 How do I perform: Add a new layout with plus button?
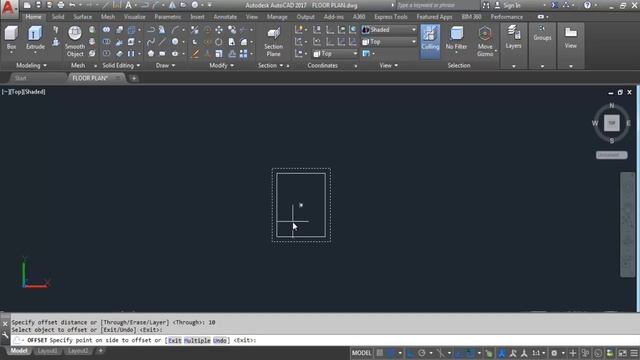click(x=100, y=351)
